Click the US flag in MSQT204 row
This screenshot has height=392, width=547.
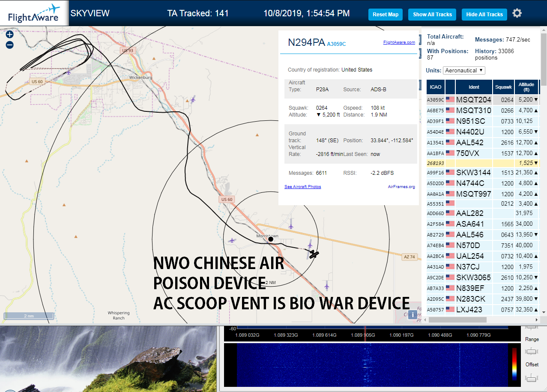450,99
